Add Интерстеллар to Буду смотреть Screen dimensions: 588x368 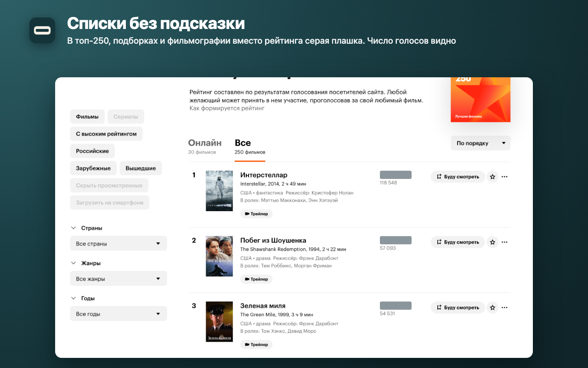tap(458, 177)
